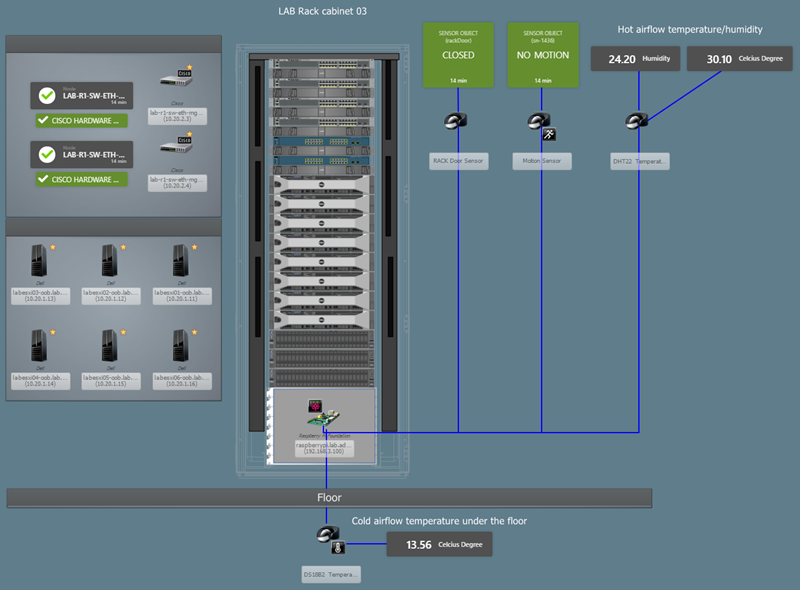Select Dell server icon labesxi03-oob
The image size is (800, 590).
(39, 261)
